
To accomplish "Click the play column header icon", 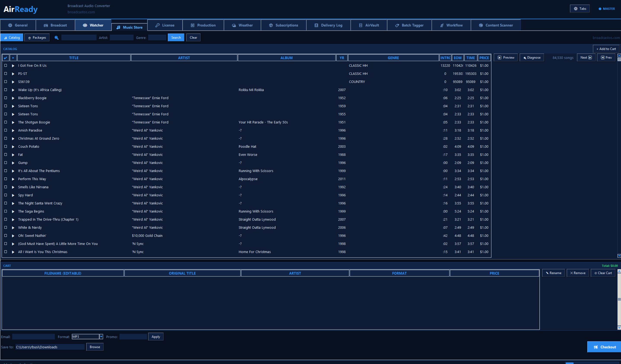I will 13,58.
